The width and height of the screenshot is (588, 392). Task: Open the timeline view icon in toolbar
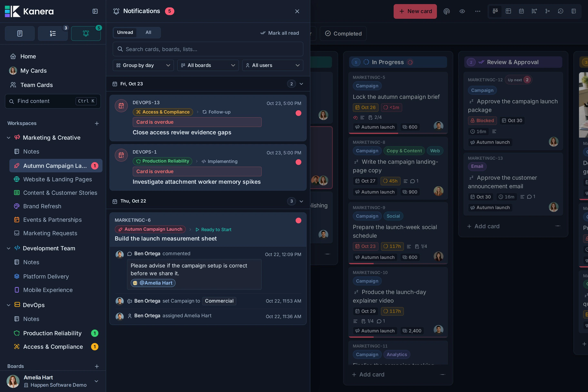[x=534, y=11]
